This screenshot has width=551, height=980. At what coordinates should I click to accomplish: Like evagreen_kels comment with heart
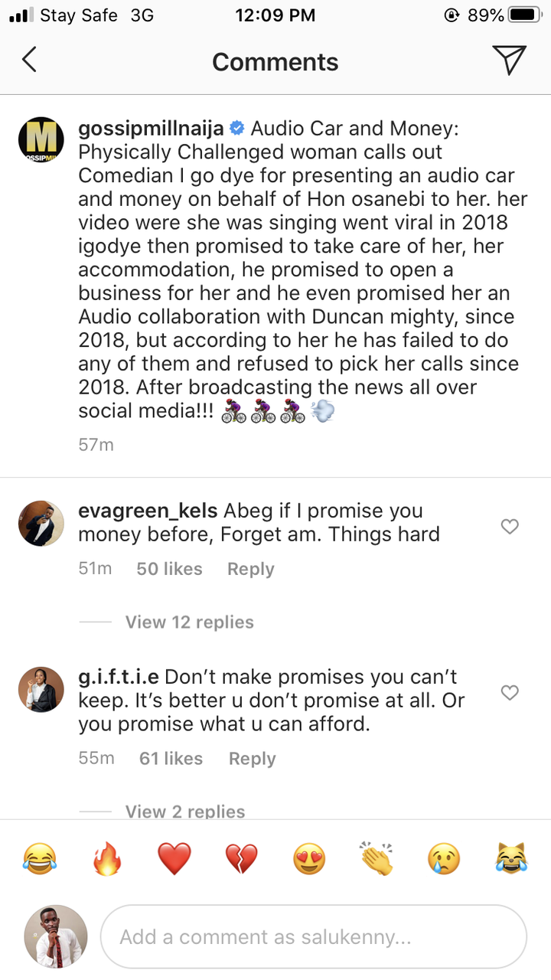pos(510,526)
